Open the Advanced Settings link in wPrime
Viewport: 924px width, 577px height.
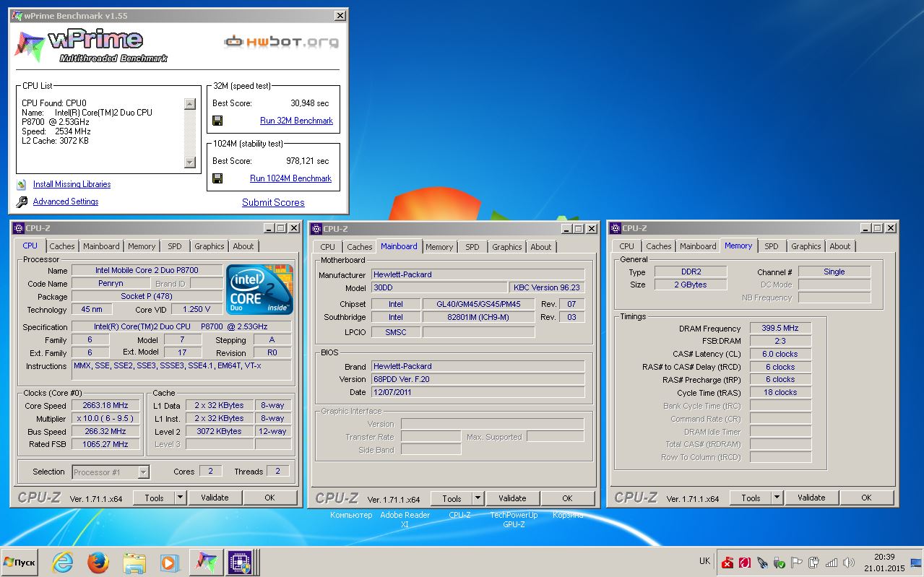[x=66, y=201]
